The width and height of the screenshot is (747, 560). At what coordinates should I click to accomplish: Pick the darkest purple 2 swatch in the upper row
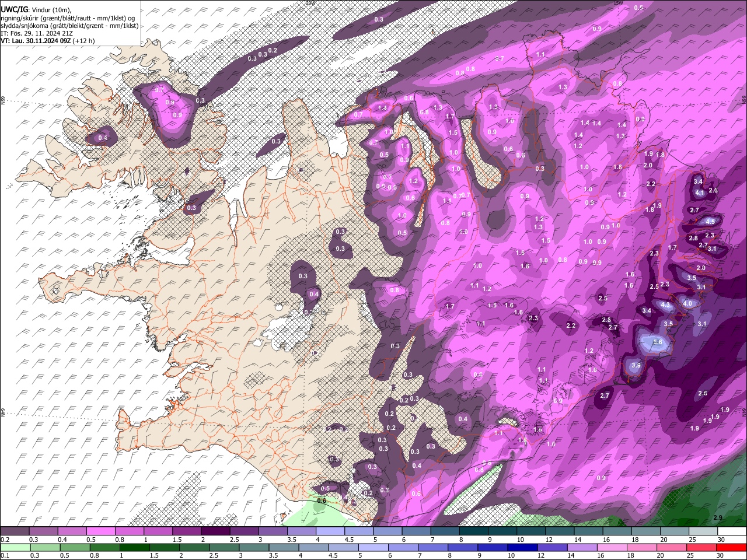pyautogui.click(x=216, y=531)
